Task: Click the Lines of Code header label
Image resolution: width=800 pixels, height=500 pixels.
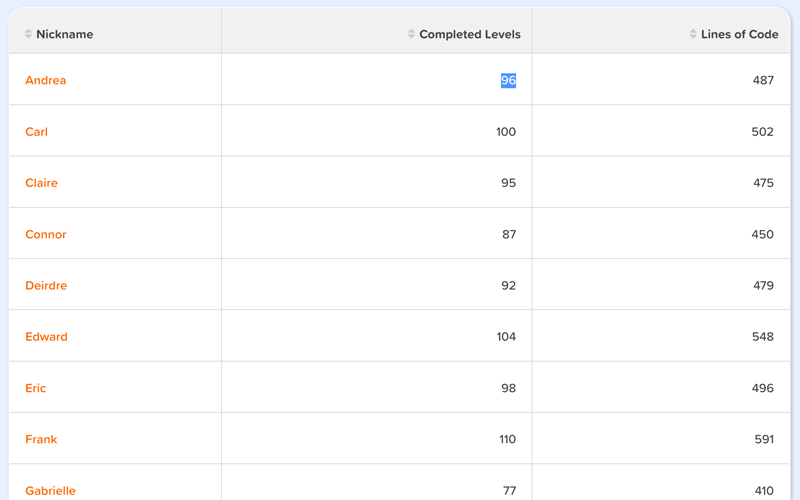Action: point(739,34)
